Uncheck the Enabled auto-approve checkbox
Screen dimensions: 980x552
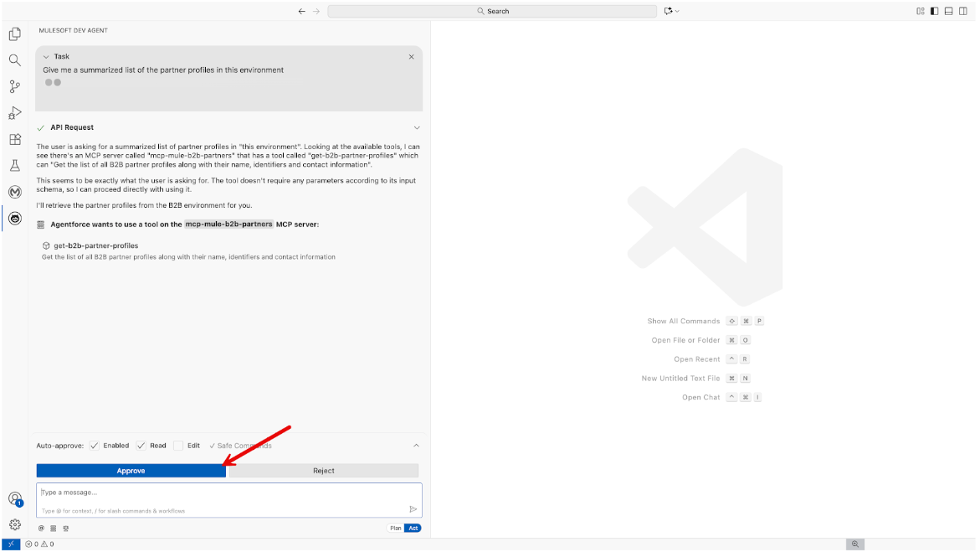(x=95, y=446)
